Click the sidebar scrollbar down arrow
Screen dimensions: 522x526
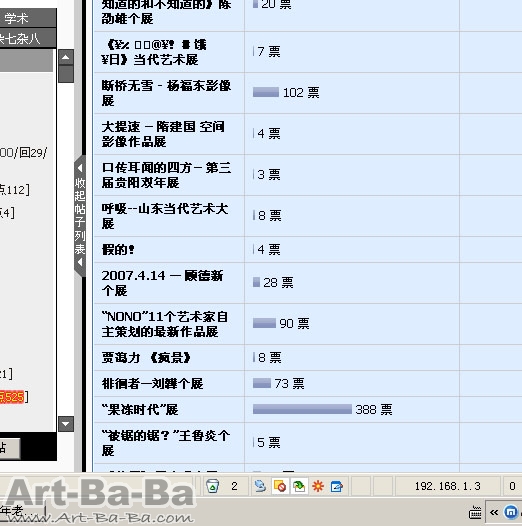(x=66, y=424)
